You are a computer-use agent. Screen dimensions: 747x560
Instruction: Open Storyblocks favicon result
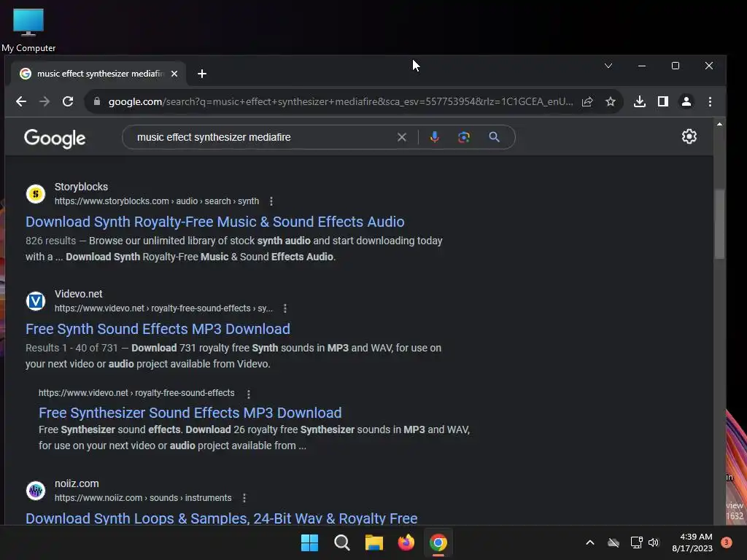(x=36, y=194)
